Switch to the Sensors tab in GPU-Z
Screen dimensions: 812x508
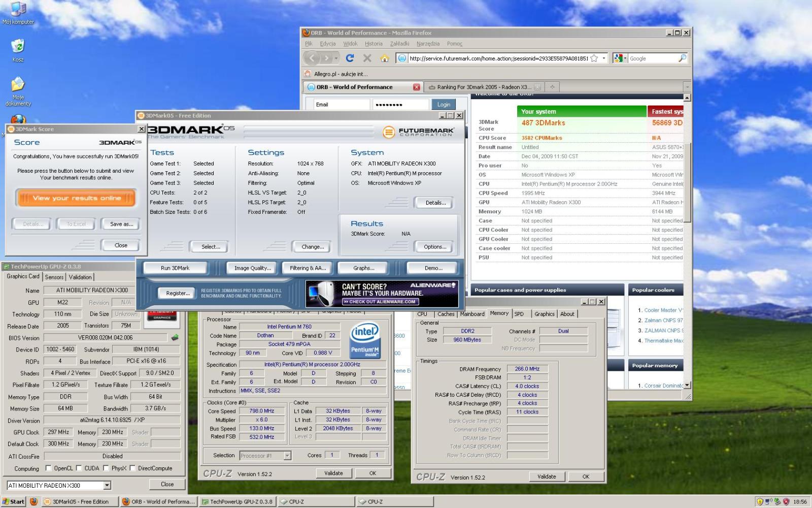tap(54, 277)
